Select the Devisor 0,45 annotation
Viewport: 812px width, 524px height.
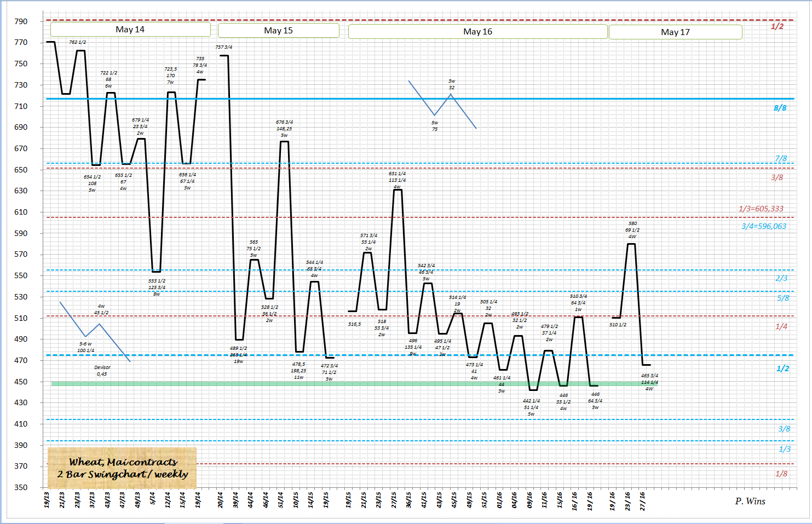102,371
